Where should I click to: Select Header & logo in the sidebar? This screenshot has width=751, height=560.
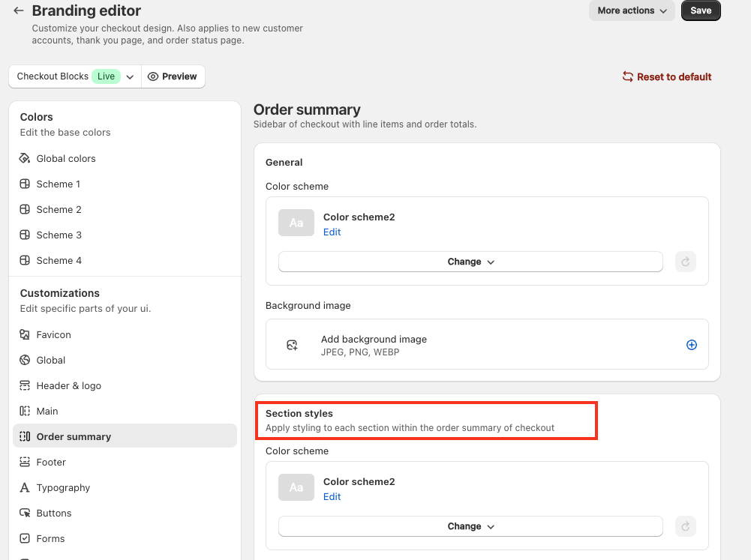coord(68,385)
